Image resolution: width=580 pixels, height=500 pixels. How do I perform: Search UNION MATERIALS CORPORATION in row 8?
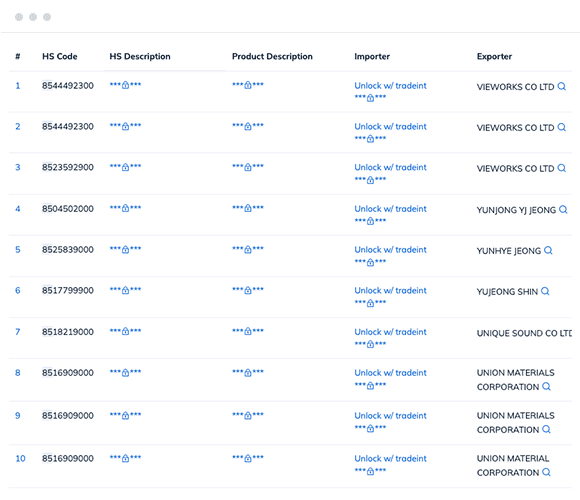(546, 386)
